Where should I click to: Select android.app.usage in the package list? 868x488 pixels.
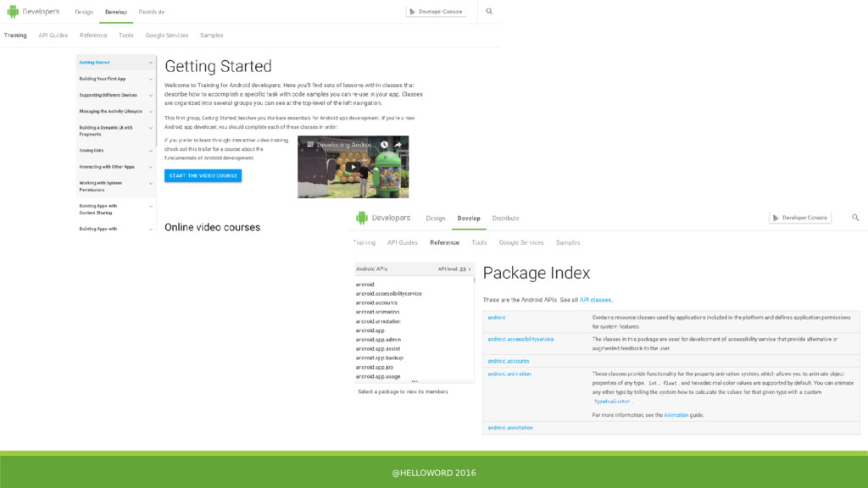pyautogui.click(x=377, y=376)
